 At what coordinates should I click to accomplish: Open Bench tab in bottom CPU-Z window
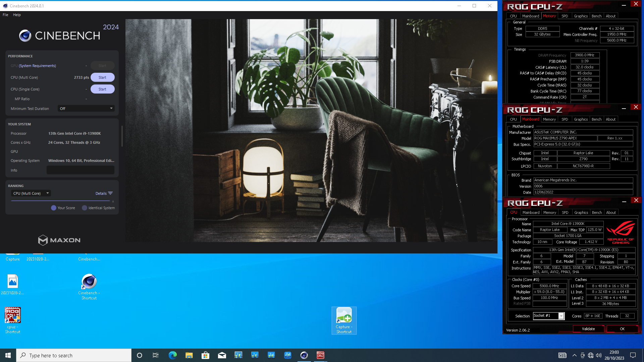(597, 213)
